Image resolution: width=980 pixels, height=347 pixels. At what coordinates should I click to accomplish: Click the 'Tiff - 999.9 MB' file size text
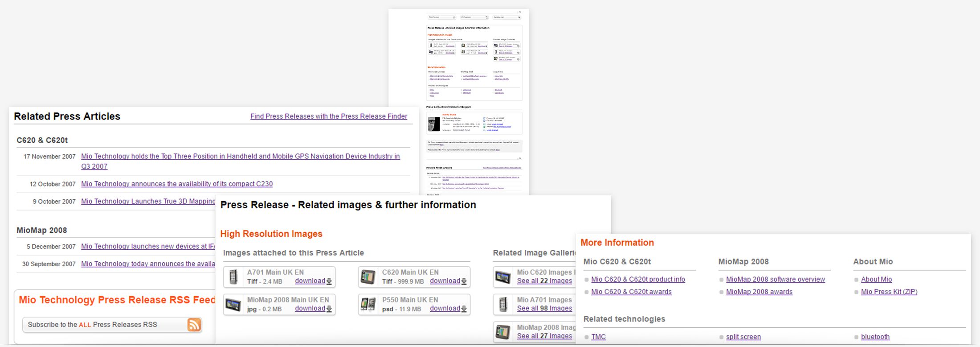[x=403, y=282]
